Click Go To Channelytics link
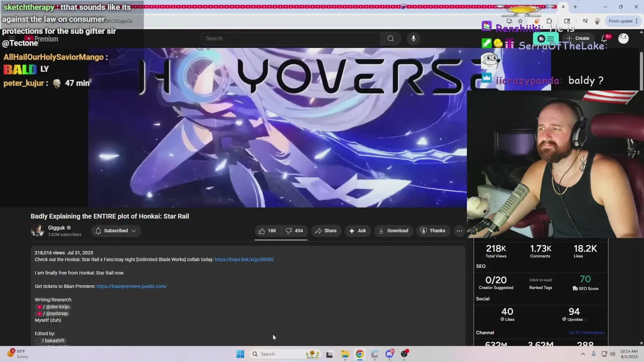The height and width of the screenshot is (362, 644). [587, 332]
